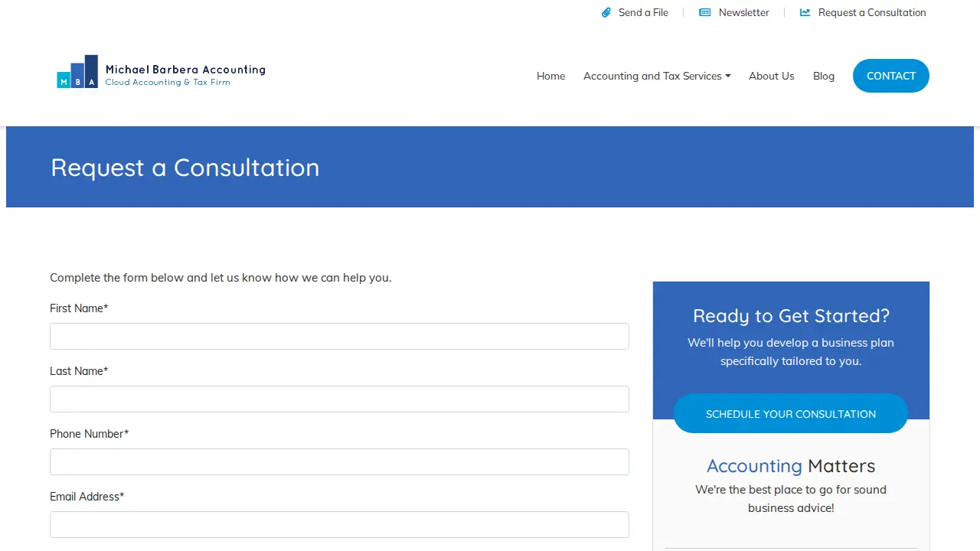Click the newsletter icon in top bar
The width and height of the screenshot is (980, 551).
pyautogui.click(x=705, y=12)
